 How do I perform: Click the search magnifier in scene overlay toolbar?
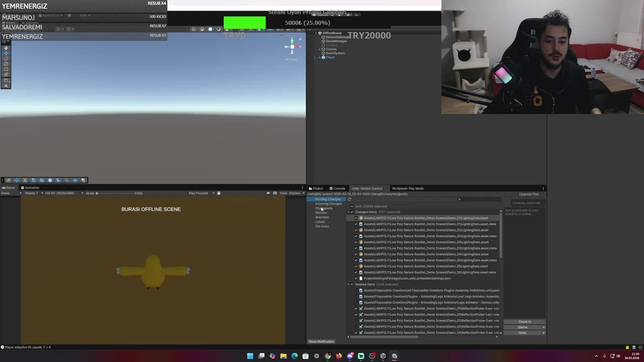pyautogui.click(x=66, y=180)
